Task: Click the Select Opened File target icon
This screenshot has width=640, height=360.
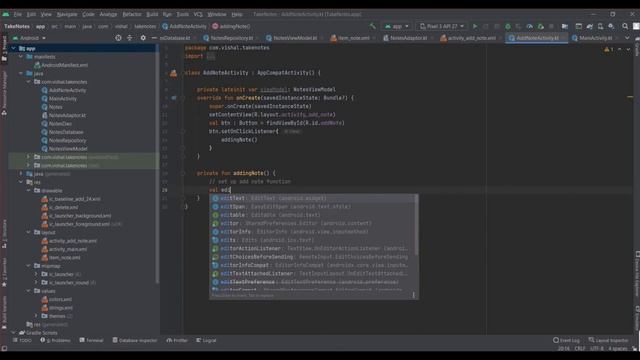Action: tap(118, 38)
